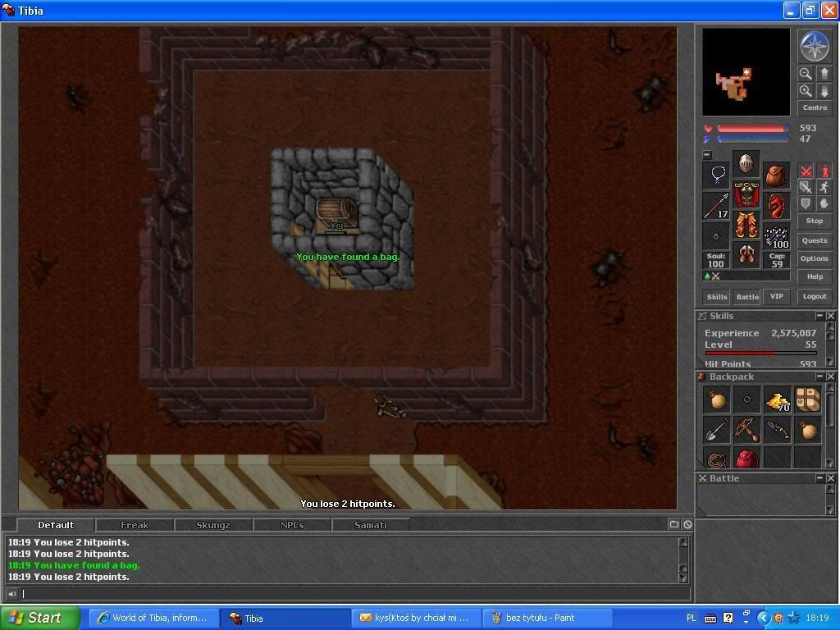Open the ignore list button in chat
The width and height of the screenshot is (840, 630).
click(x=688, y=524)
